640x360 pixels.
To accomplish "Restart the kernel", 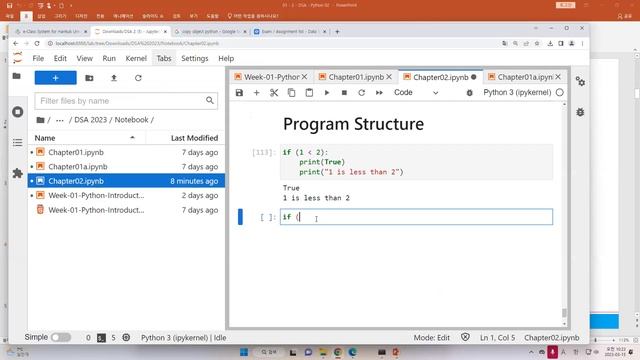I will pos(362,93).
